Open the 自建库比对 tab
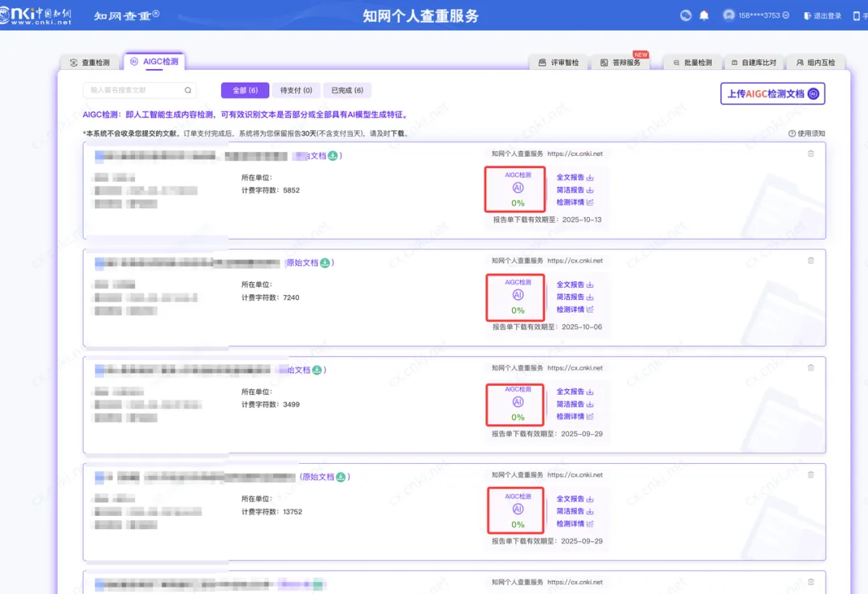This screenshot has height=594, width=868. [753, 63]
